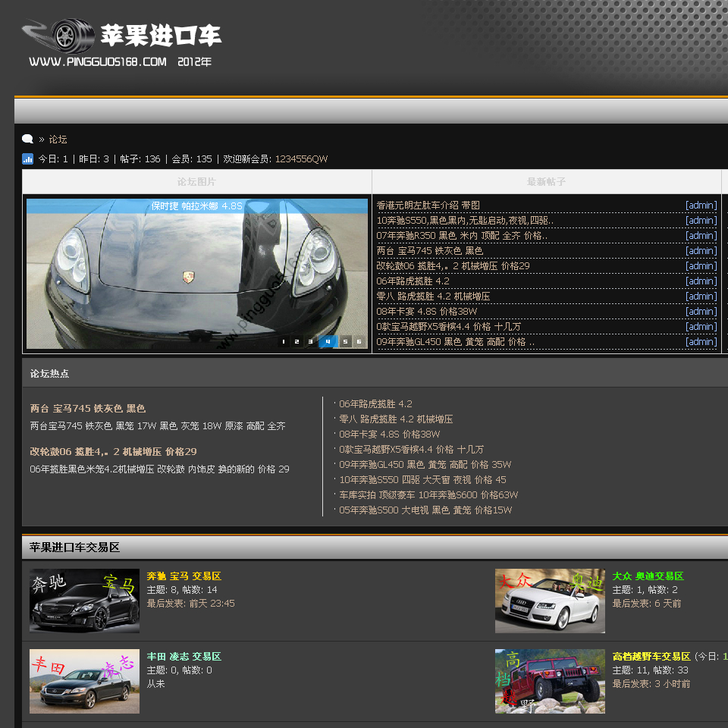Viewport: 728px width, 728px height.
Task: Open the 高档越野车交易区 forum link
Action: point(651,657)
